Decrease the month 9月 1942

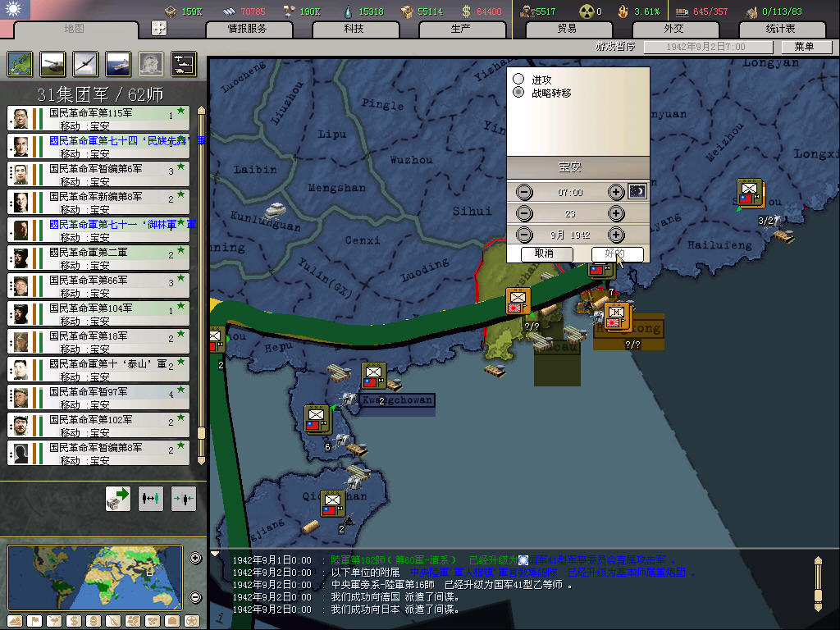point(524,235)
